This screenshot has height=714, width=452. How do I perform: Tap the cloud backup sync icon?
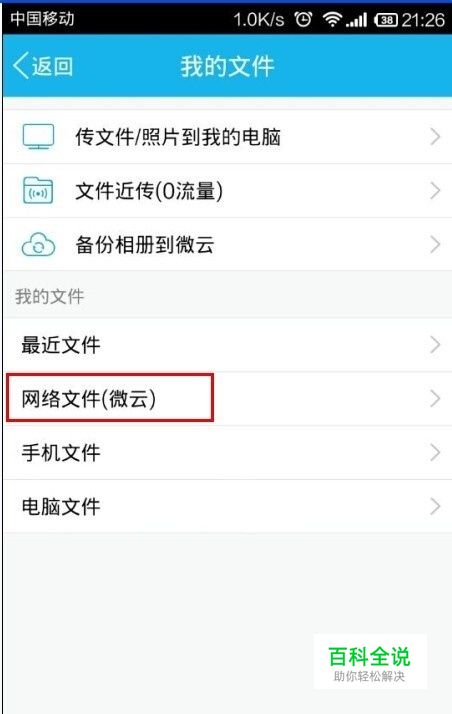38,245
